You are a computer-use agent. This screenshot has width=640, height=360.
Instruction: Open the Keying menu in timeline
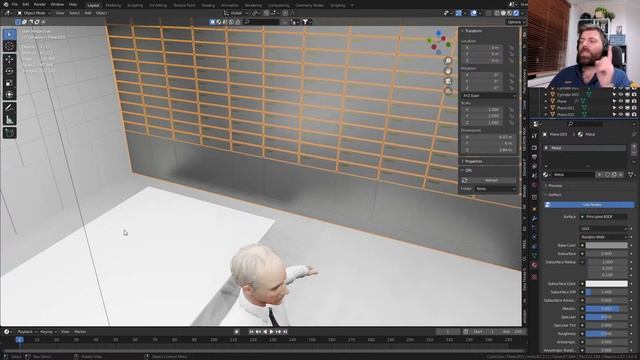point(48,332)
